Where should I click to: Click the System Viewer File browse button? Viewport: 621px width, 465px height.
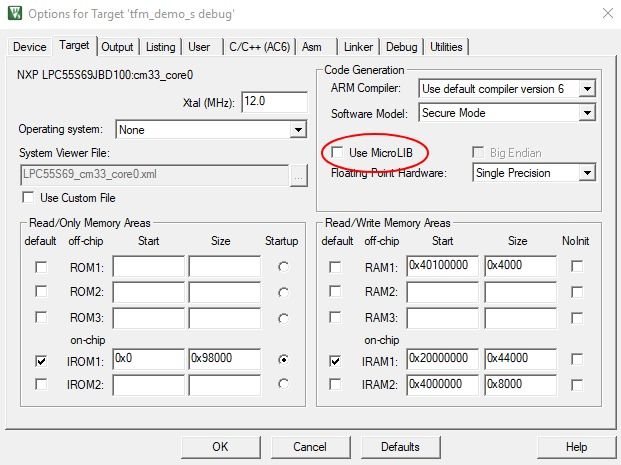coord(299,175)
